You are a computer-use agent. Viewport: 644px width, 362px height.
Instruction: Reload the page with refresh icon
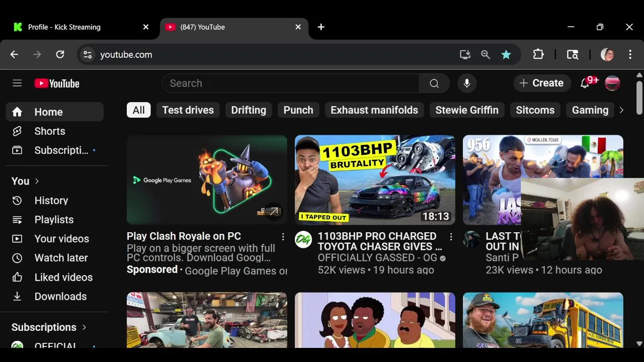coord(60,54)
